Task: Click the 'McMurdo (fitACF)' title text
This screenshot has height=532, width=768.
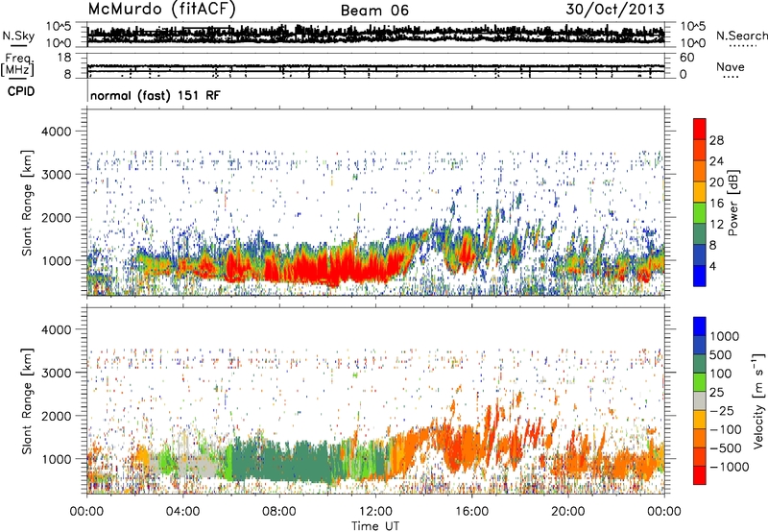Action: tap(161, 10)
